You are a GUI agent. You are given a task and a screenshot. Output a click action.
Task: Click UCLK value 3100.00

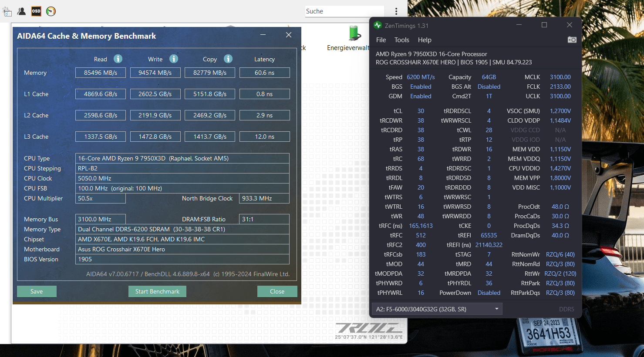pyautogui.click(x=560, y=96)
